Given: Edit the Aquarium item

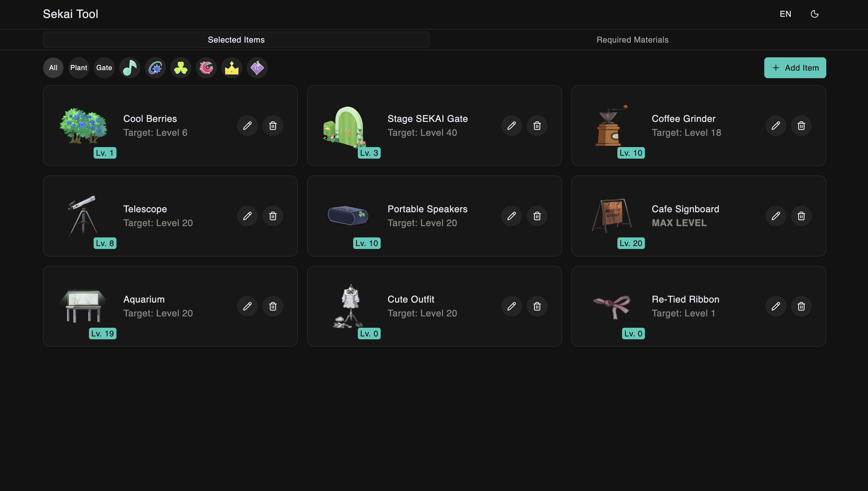Looking at the screenshot, I should tap(247, 306).
